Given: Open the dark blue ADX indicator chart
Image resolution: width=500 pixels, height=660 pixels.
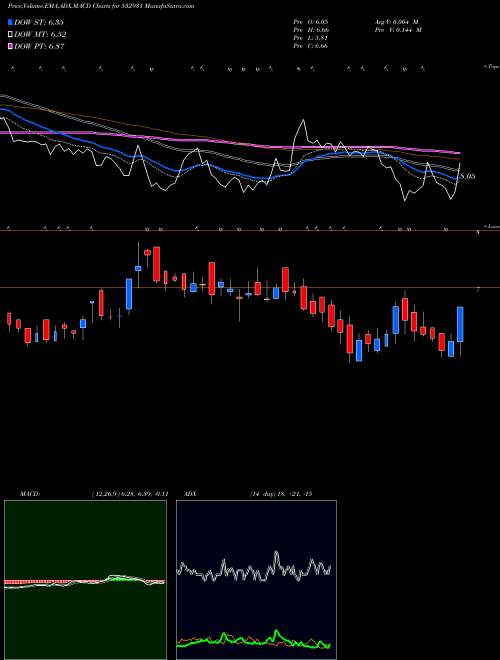Looking at the screenshot, I should 256,580.
